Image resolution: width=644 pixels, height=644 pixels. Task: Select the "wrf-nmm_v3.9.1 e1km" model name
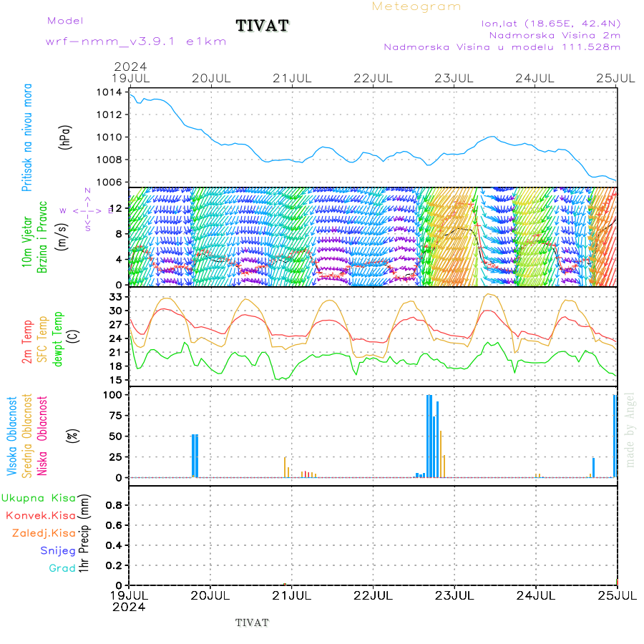pos(136,42)
